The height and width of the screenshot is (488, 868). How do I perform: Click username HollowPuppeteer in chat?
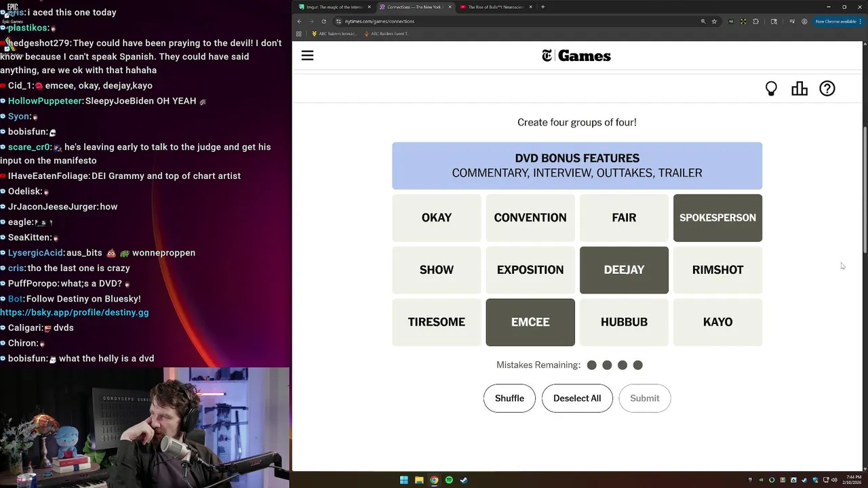(x=45, y=101)
